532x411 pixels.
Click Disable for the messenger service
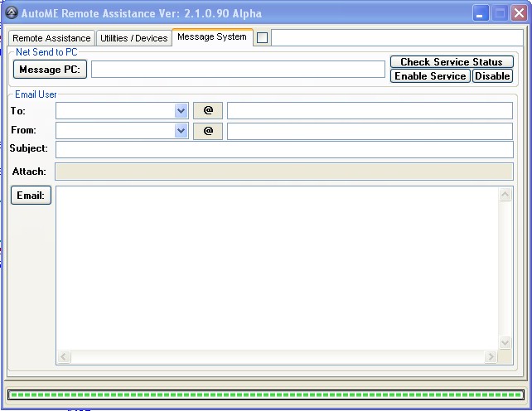pyautogui.click(x=492, y=76)
